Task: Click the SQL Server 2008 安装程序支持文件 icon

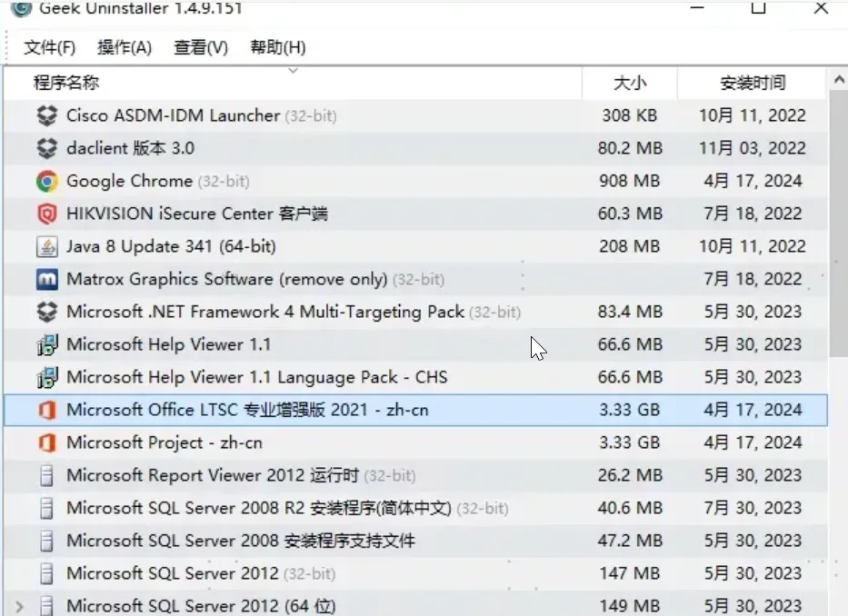Action: 47,541
